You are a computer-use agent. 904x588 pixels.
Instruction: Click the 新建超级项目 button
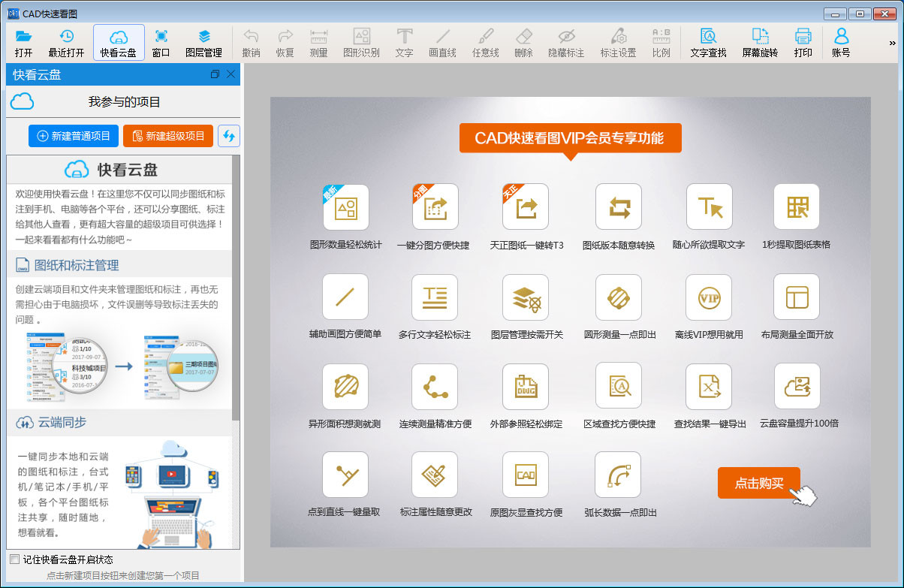[x=168, y=136]
